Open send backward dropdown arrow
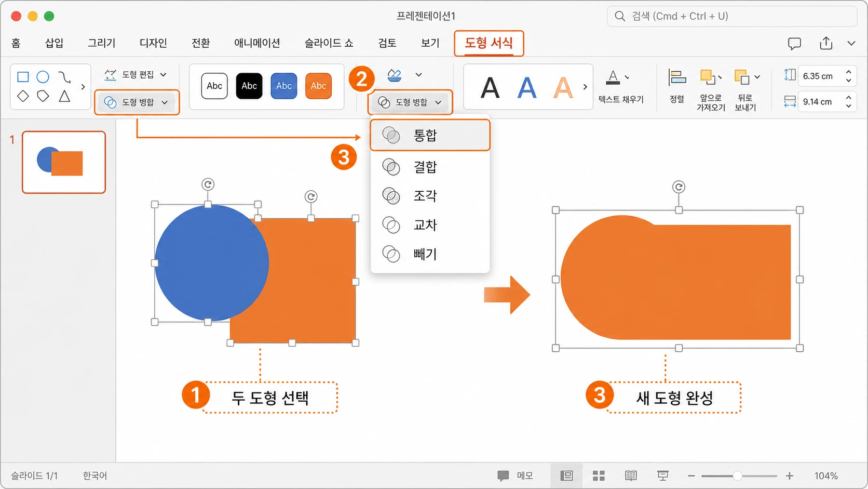The width and height of the screenshot is (868, 489). click(757, 77)
